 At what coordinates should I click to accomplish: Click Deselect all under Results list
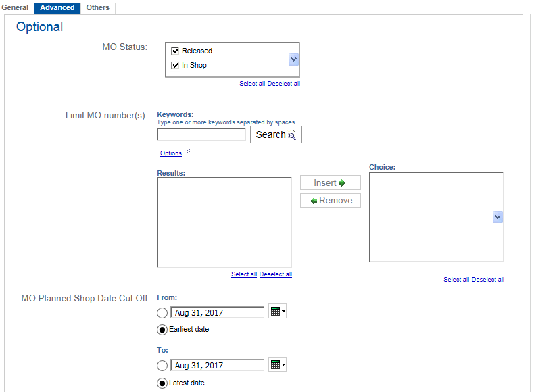(275, 274)
